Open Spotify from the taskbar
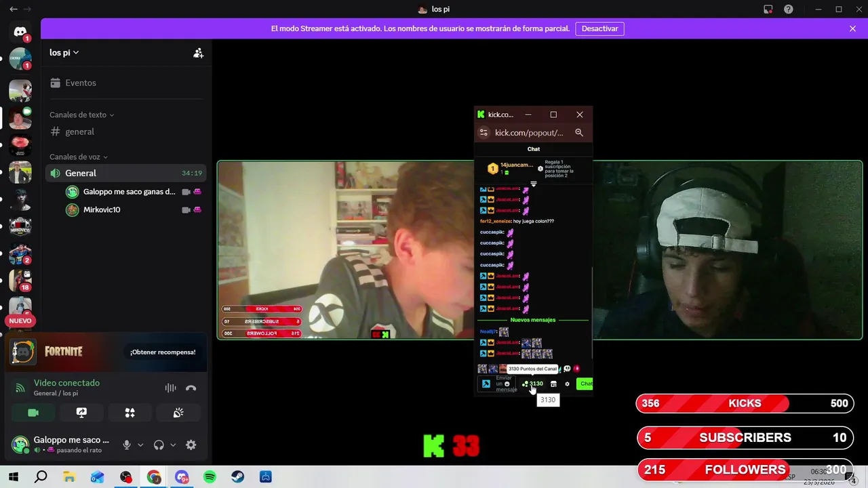This screenshot has height=488, width=868. (x=210, y=477)
